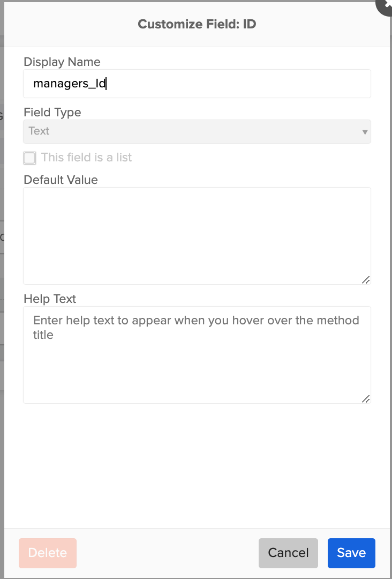Click the "Display Name" label
Image resolution: width=392 pixels, height=579 pixels.
(x=62, y=62)
